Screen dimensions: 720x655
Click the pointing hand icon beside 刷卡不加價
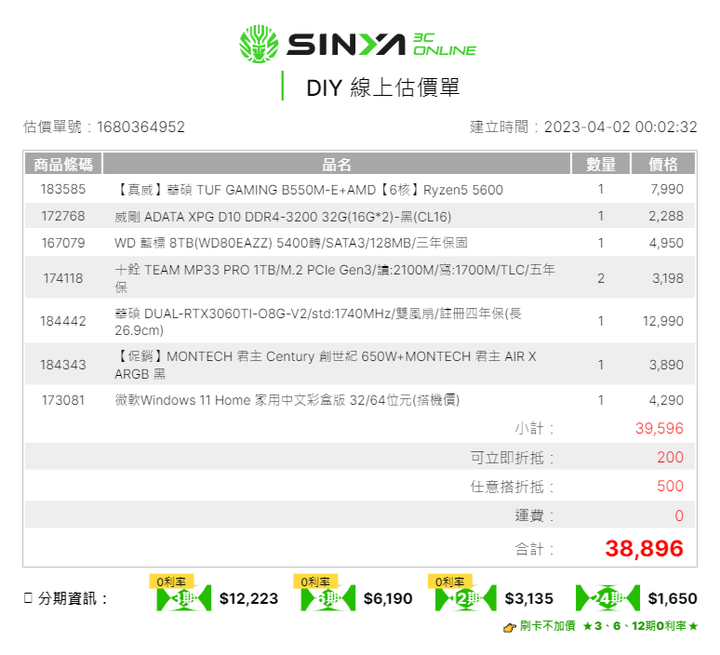pyautogui.click(x=510, y=627)
